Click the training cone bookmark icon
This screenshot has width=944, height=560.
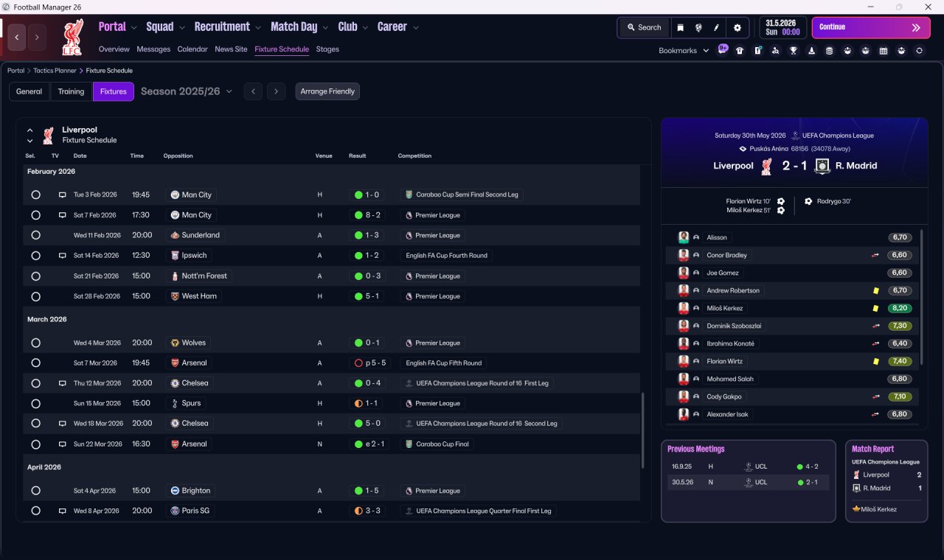(812, 51)
